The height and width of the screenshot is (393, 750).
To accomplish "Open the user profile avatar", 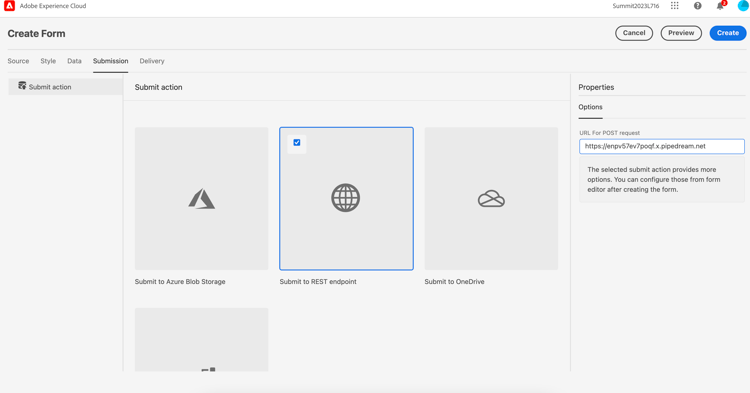I will coord(743,6).
